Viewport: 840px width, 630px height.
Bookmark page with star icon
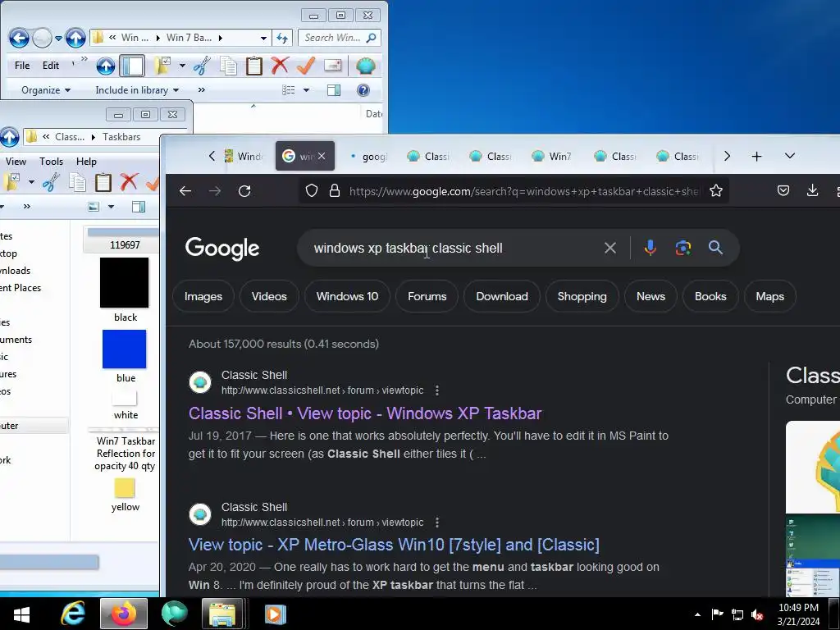click(x=716, y=190)
